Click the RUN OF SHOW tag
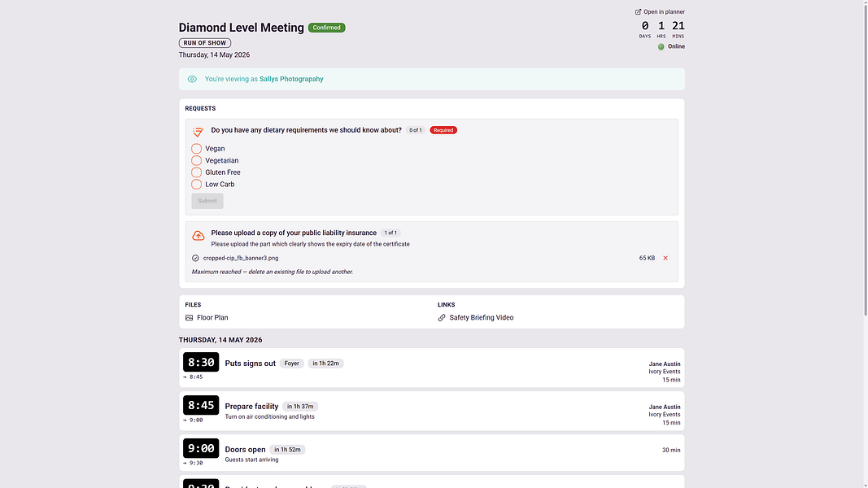The height and width of the screenshot is (488, 868). 205,42
